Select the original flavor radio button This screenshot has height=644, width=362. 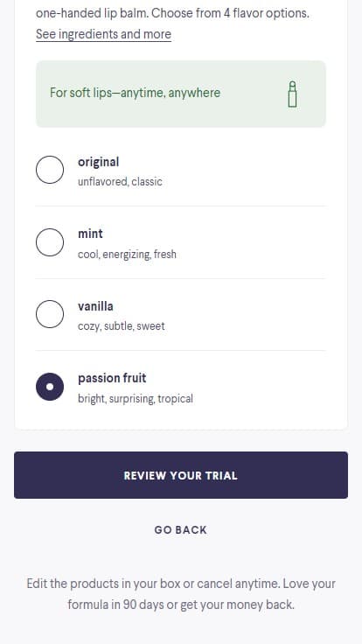tap(50, 170)
